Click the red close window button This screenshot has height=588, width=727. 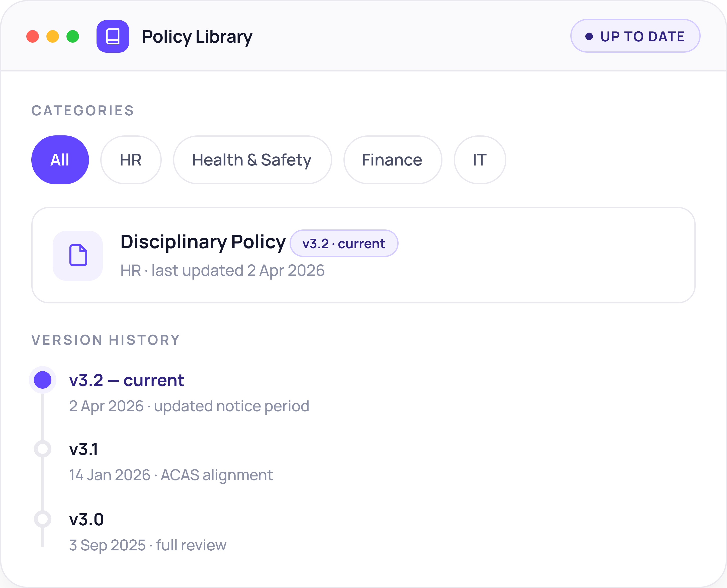click(33, 36)
